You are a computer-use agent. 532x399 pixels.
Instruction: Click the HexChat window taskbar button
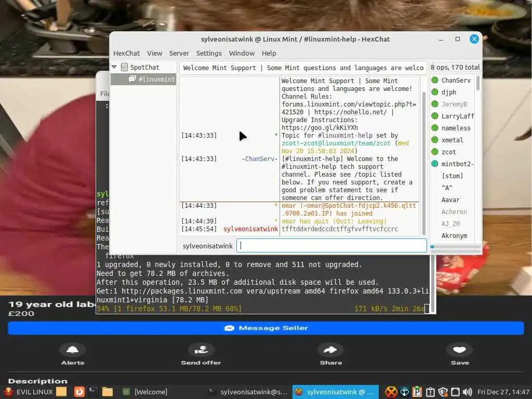click(335, 392)
